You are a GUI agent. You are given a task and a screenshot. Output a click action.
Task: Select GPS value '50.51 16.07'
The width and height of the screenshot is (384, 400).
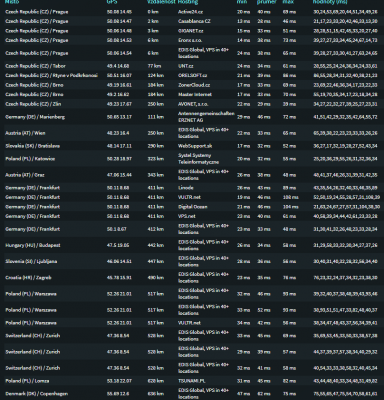[x=119, y=75]
